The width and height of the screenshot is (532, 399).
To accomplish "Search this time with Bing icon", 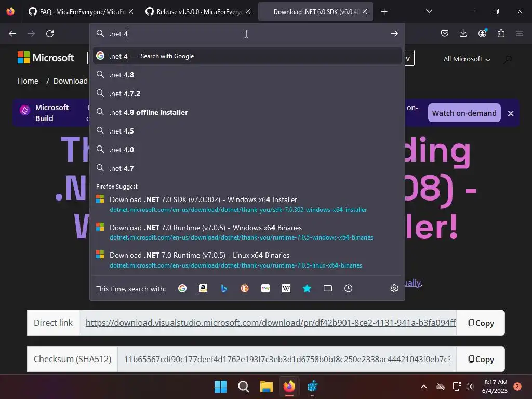I will (x=223, y=288).
